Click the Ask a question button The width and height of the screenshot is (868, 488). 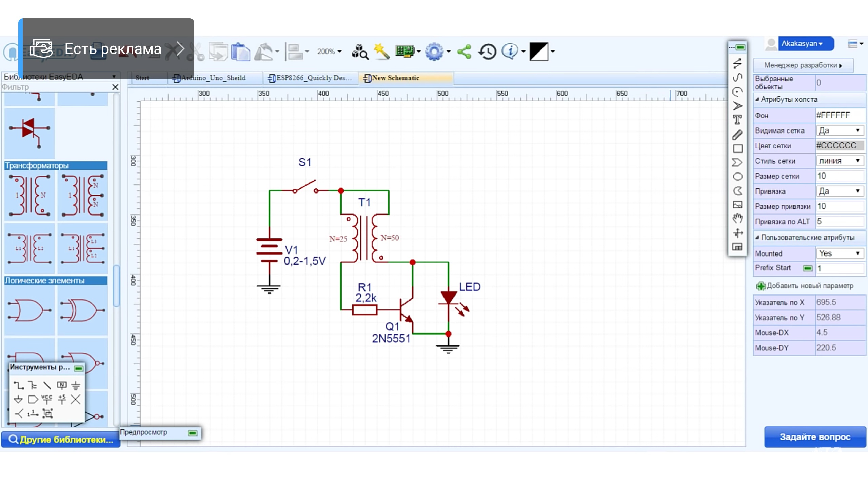815,437
